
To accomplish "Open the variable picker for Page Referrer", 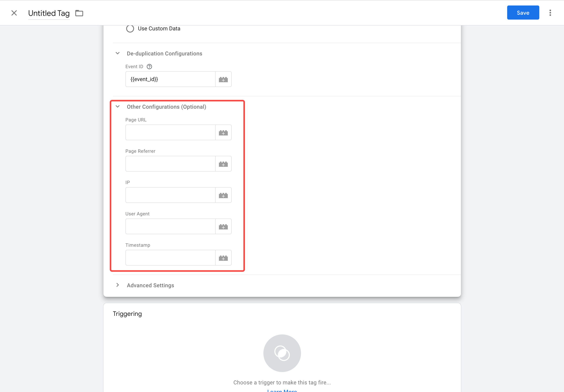I will (223, 163).
